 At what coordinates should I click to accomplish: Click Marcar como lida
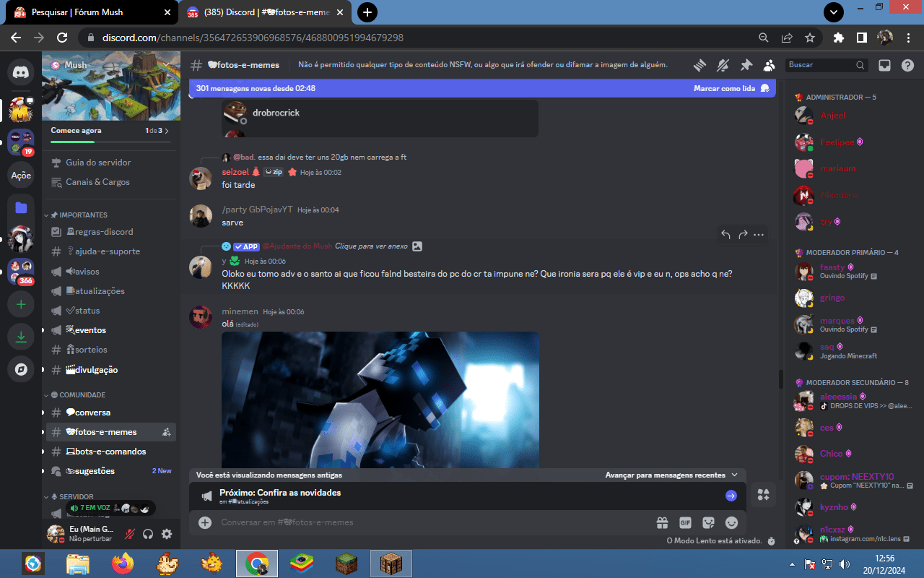pyautogui.click(x=731, y=88)
